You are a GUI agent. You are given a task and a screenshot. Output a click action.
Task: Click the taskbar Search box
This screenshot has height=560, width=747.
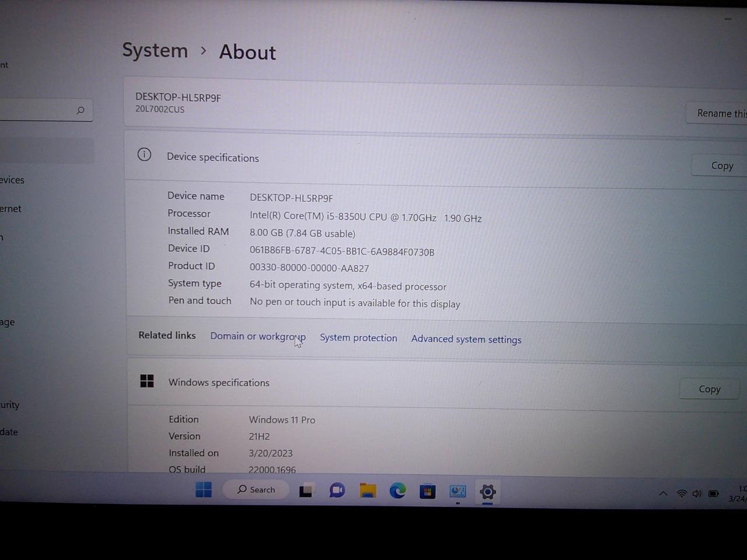pos(256,489)
